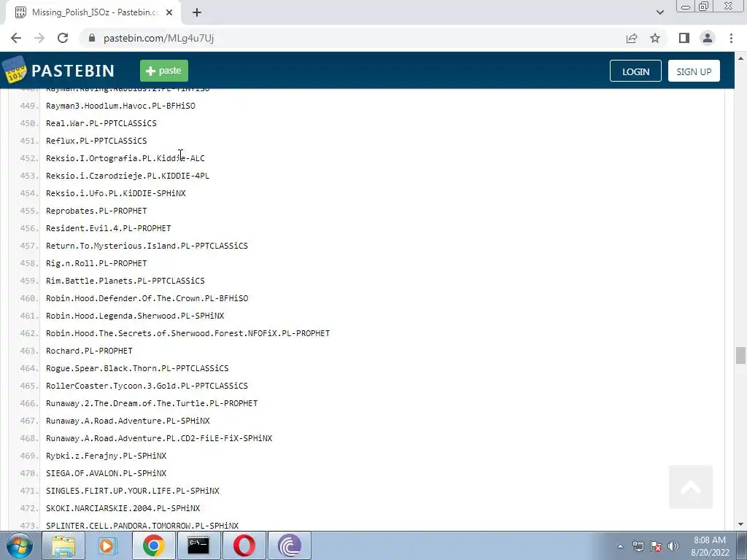Share this page via share icon
This screenshot has width=747, height=560.
[632, 38]
